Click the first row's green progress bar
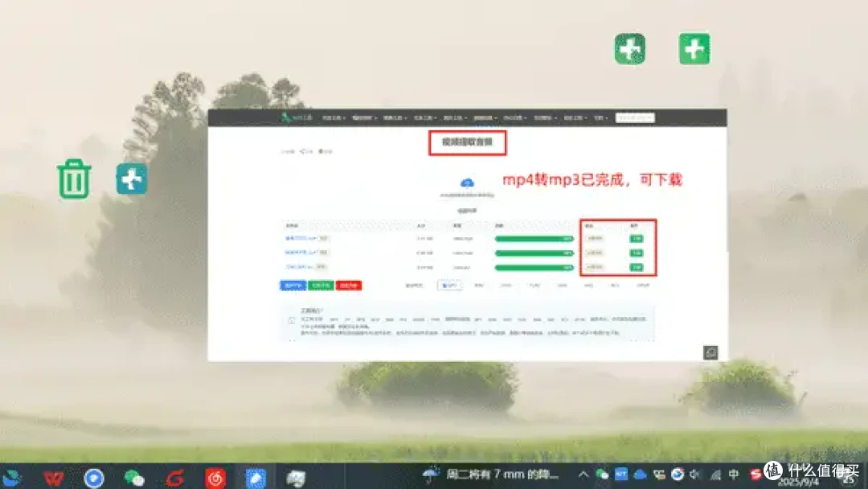The image size is (868, 489). 534,239
